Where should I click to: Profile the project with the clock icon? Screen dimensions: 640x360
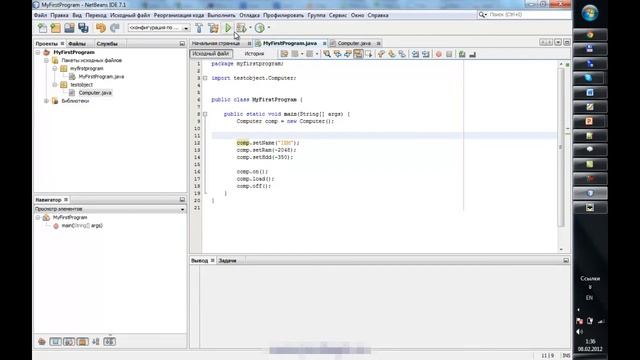pos(260,28)
